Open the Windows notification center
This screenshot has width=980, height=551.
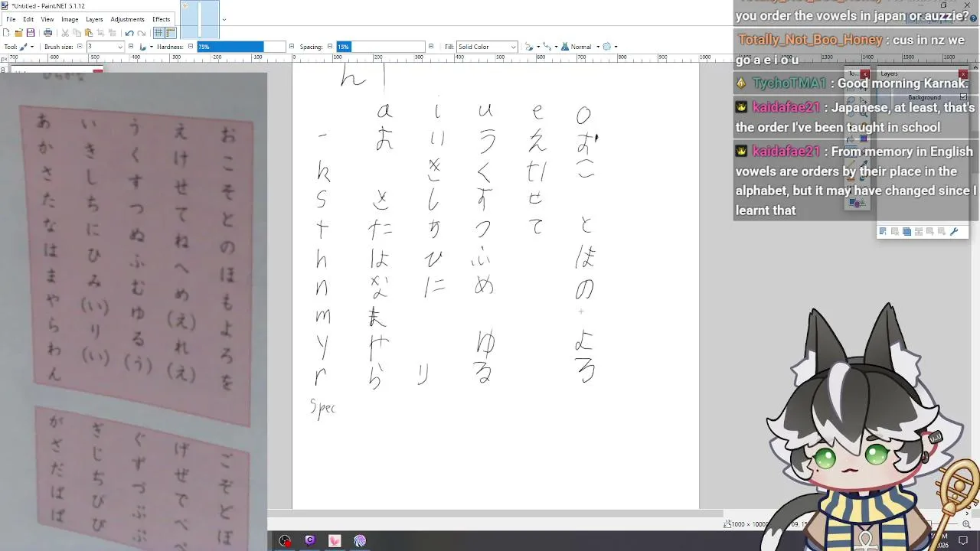[963, 541]
